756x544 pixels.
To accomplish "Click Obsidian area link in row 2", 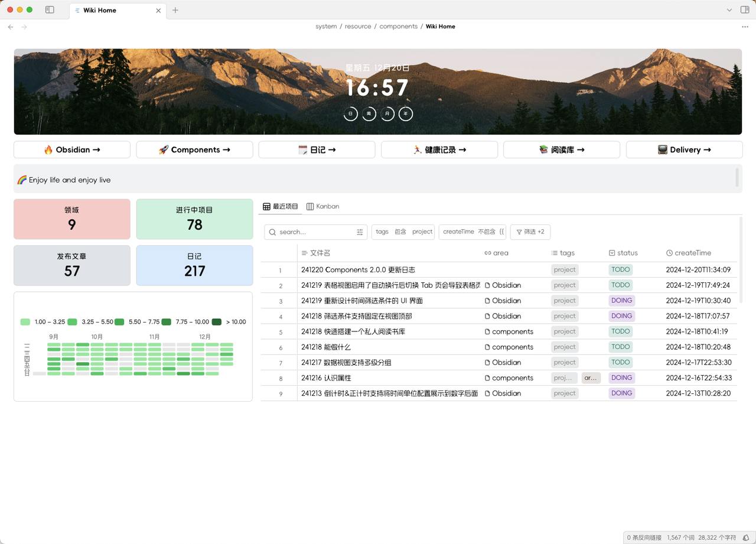I will (503, 285).
